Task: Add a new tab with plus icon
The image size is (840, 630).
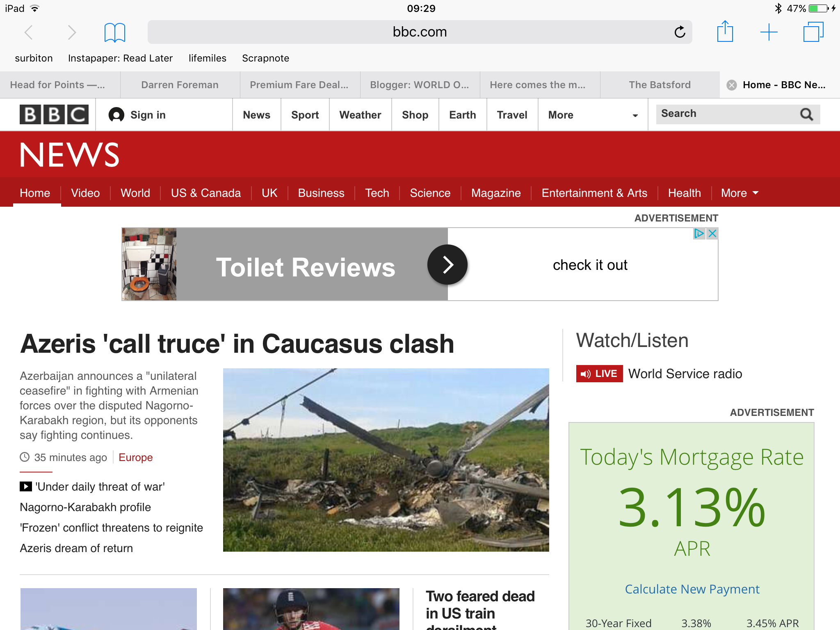Action: [769, 32]
